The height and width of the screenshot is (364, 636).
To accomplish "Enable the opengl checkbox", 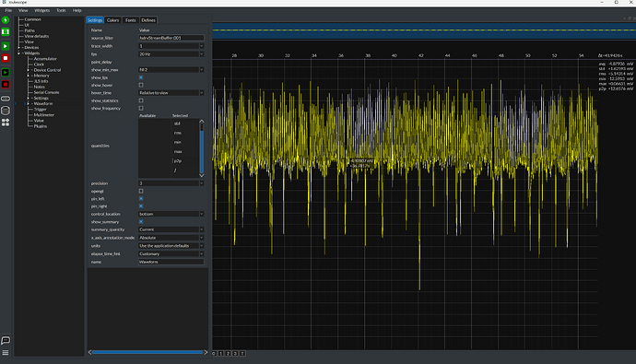I will (141, 191).
